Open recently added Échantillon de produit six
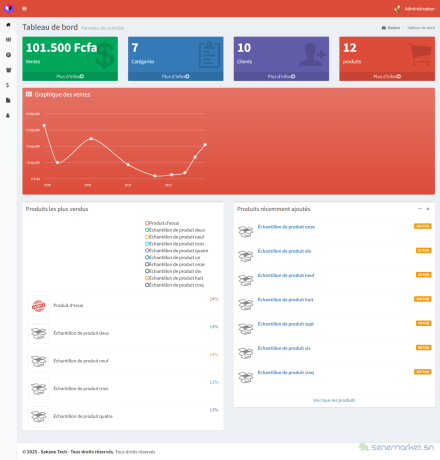 (284, 348)
